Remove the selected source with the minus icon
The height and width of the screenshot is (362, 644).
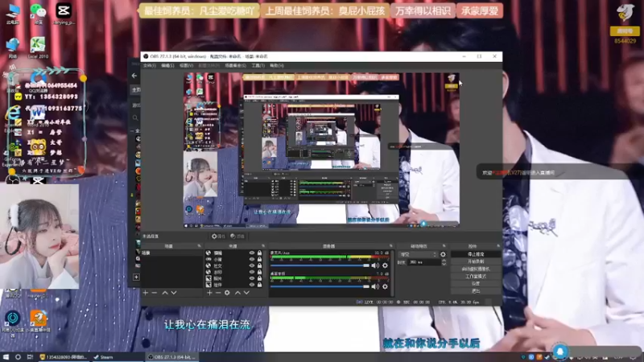pyautogui.click(x=218, y=293)
